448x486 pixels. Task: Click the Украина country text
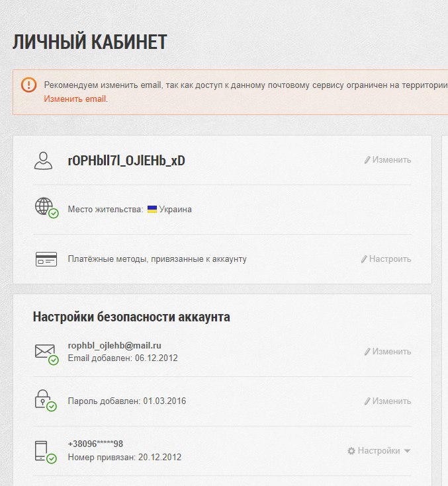click(175, 210)
